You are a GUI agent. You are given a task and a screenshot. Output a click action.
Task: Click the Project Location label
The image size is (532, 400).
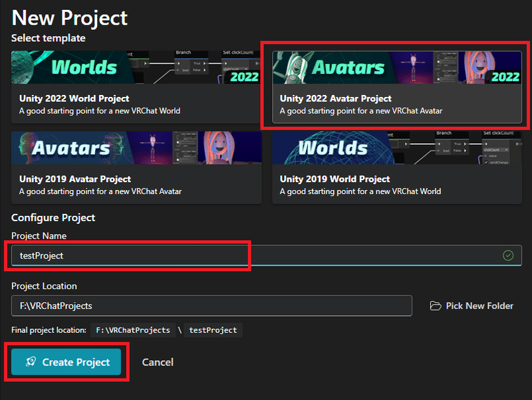point(44,286)
